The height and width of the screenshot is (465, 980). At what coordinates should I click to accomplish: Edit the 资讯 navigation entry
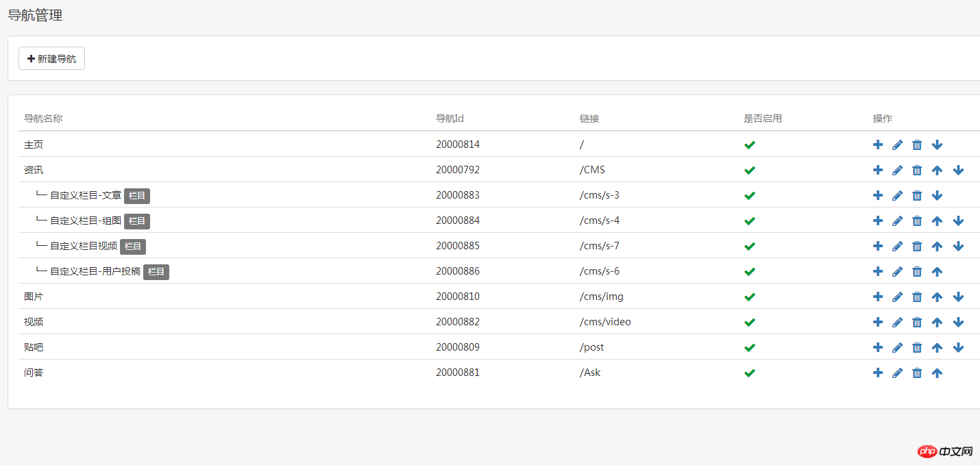pos(897,170)
